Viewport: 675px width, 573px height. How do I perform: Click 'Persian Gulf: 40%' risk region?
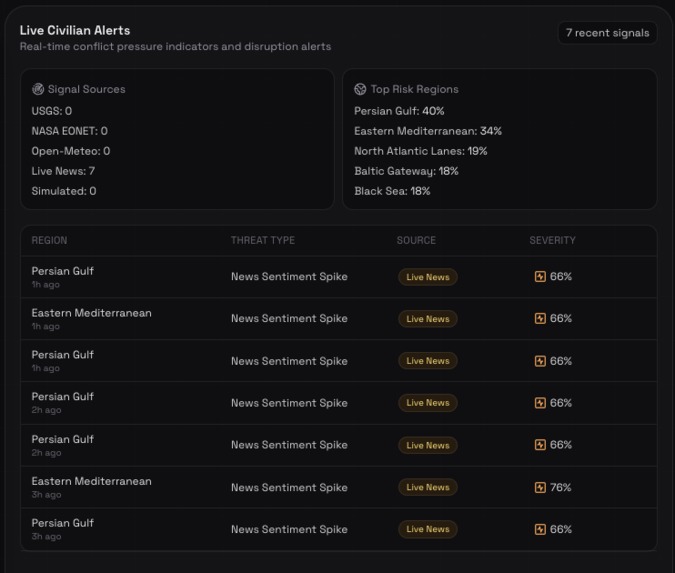tap(399, 111)
